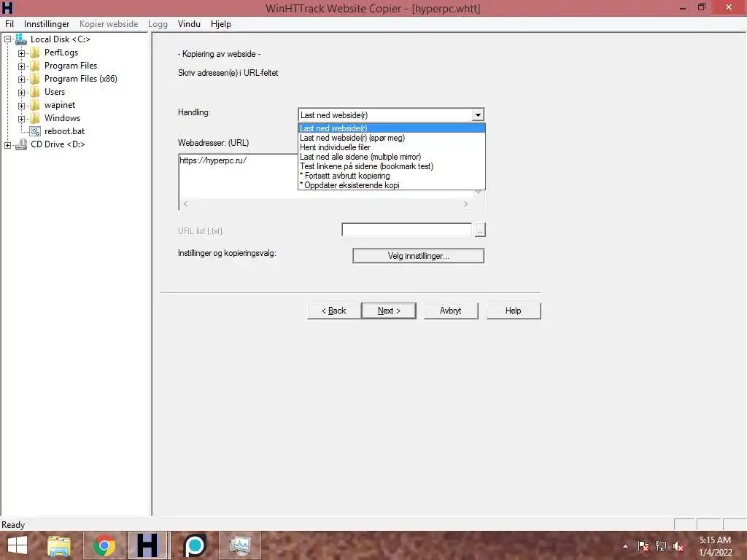Click the Handling dropdown arrow
This screenshot has width=747, height=560.
coord(477,114)
